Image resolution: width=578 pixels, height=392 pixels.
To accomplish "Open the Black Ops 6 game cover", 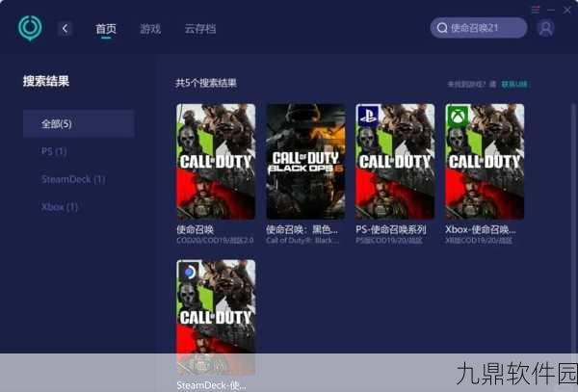I will pos(305,162).
